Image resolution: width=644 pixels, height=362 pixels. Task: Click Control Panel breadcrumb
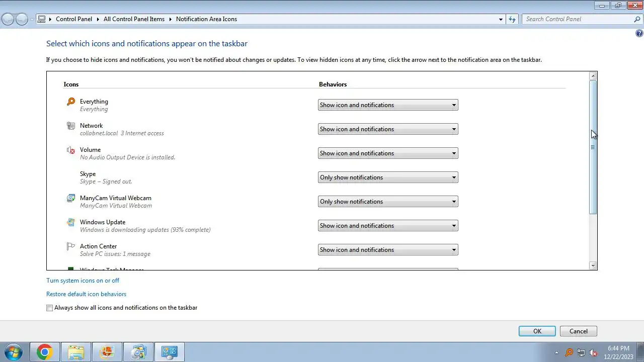(x=74, y=19)
